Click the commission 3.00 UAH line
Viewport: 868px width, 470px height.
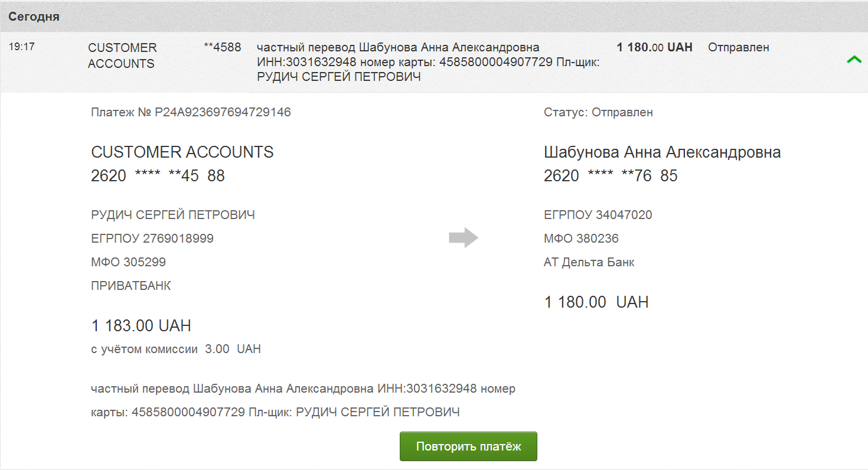click(176, 349)
